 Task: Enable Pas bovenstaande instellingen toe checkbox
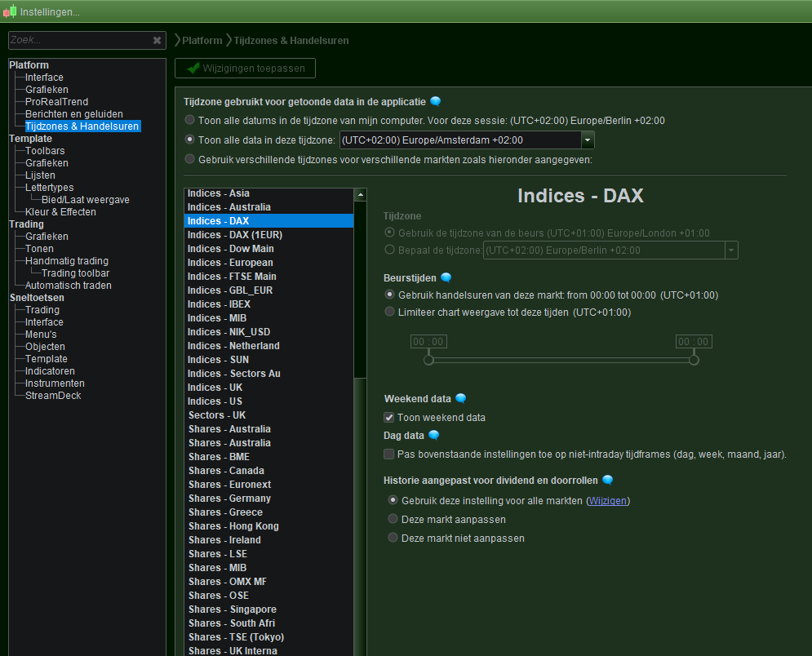[389, 454]
